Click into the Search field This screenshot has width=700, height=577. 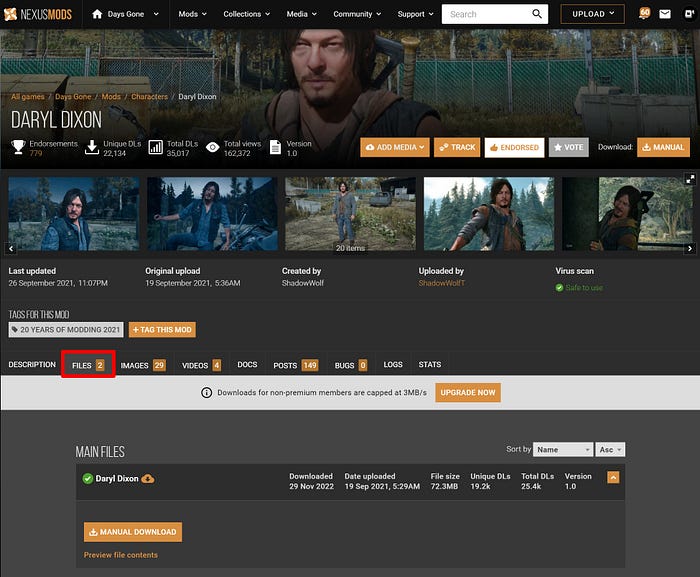tap(486, 14)
